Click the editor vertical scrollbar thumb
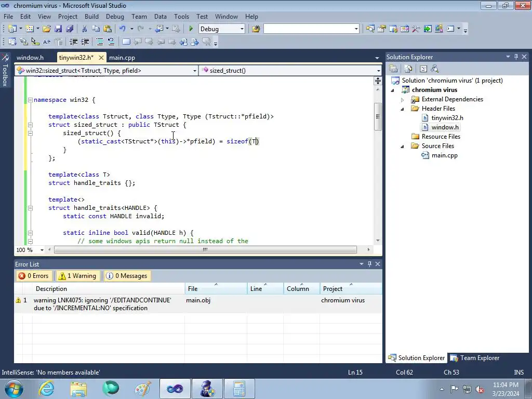532x399 pixels. tap(378, 116)
